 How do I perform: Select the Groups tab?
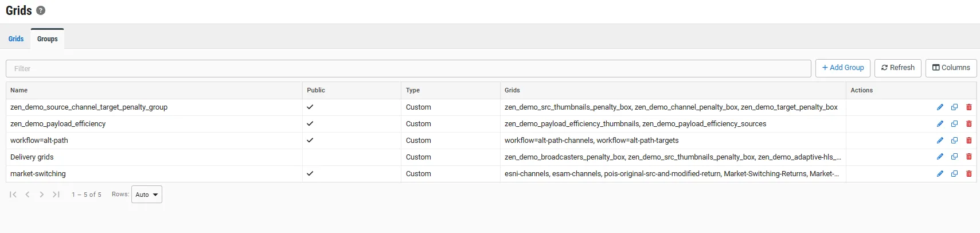[48, 39]
